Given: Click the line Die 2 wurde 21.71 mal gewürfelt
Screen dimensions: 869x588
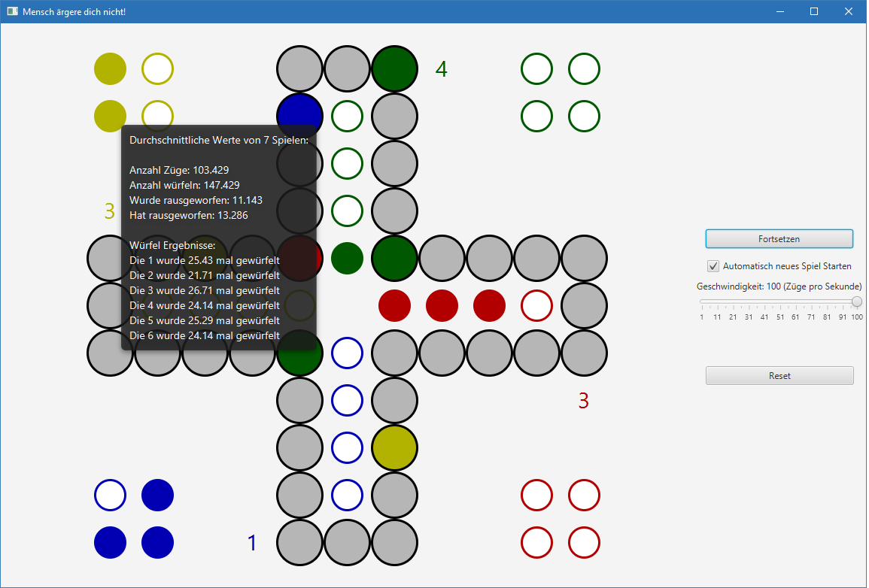Looking at the screenshot, I should (x=205, y=275).
